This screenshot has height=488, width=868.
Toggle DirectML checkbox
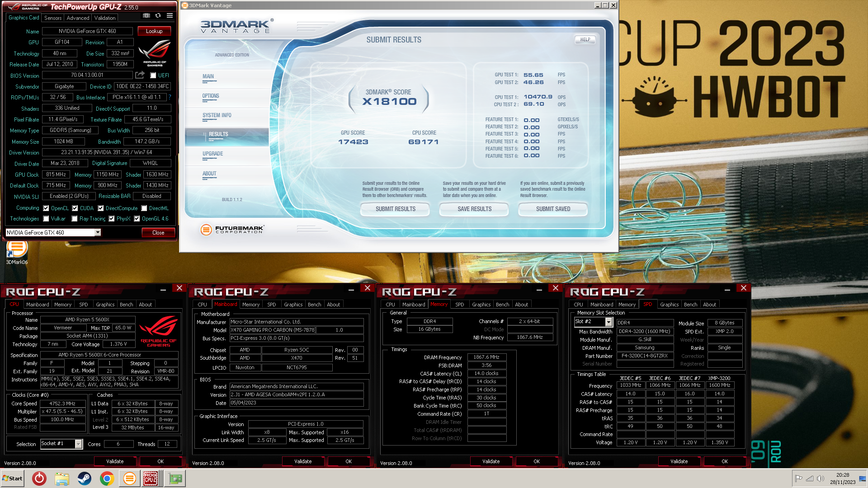pos(144,208)
